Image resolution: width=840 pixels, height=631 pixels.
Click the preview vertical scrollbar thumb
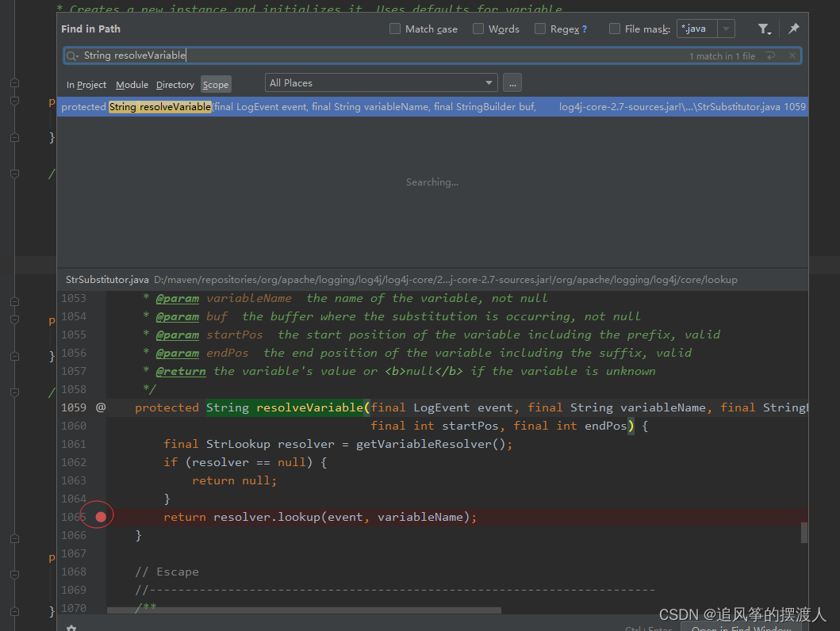(x=804, y=533)
